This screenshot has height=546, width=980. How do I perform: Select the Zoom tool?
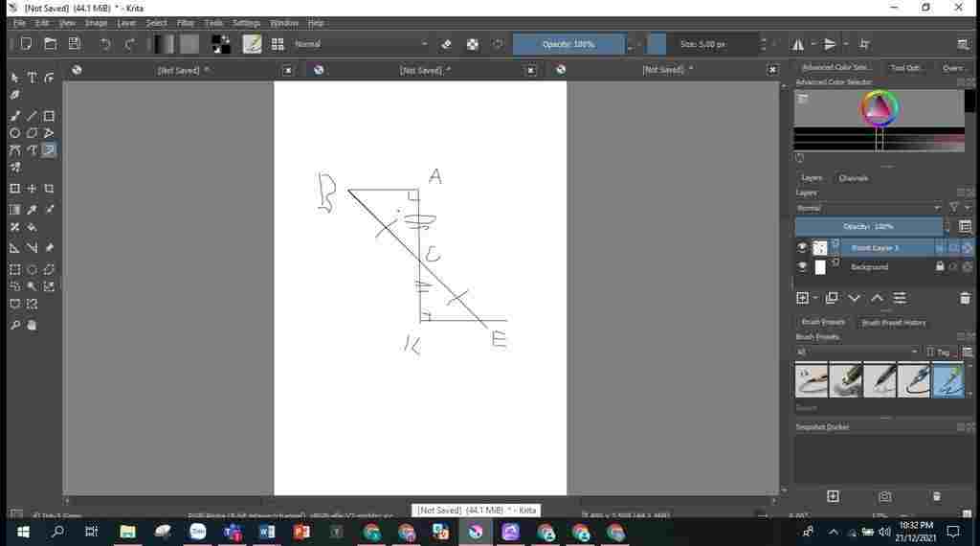[15, 326]
